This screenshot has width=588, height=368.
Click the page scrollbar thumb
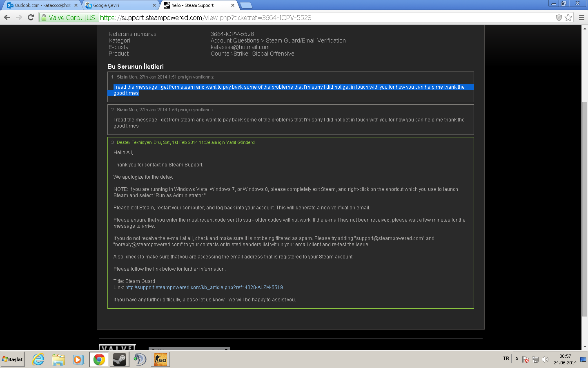tap(585, 209)
